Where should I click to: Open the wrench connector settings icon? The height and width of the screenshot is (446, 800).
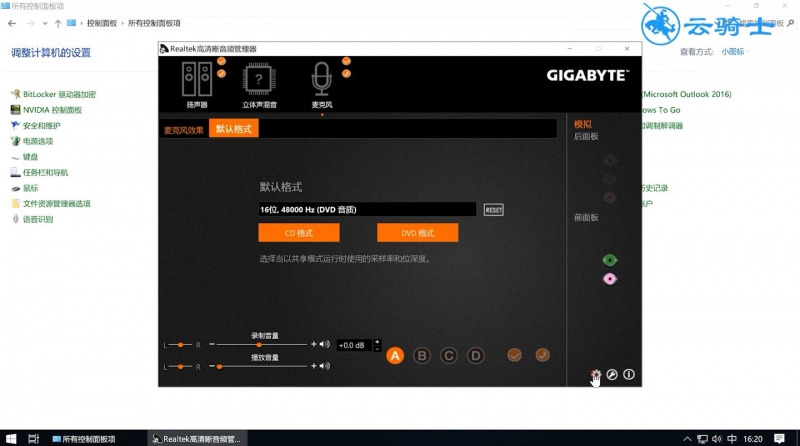click(x=612, y=375)
